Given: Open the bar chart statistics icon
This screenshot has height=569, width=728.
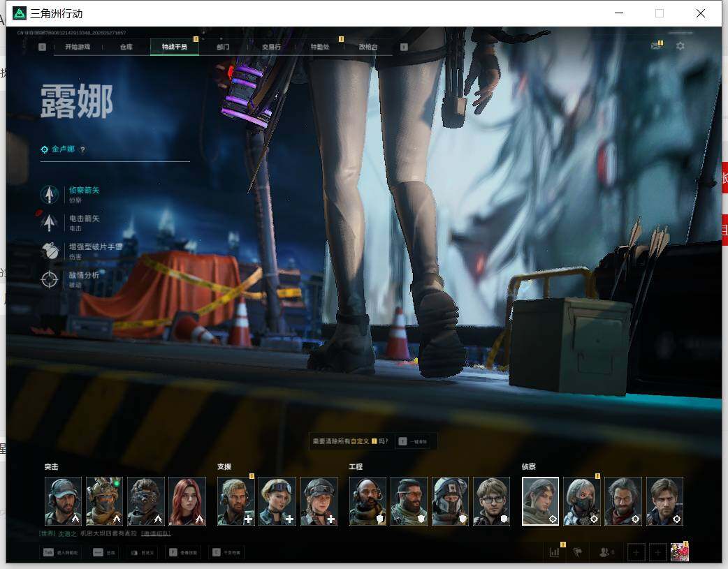Looking at the screenshot, I should 554,552.
